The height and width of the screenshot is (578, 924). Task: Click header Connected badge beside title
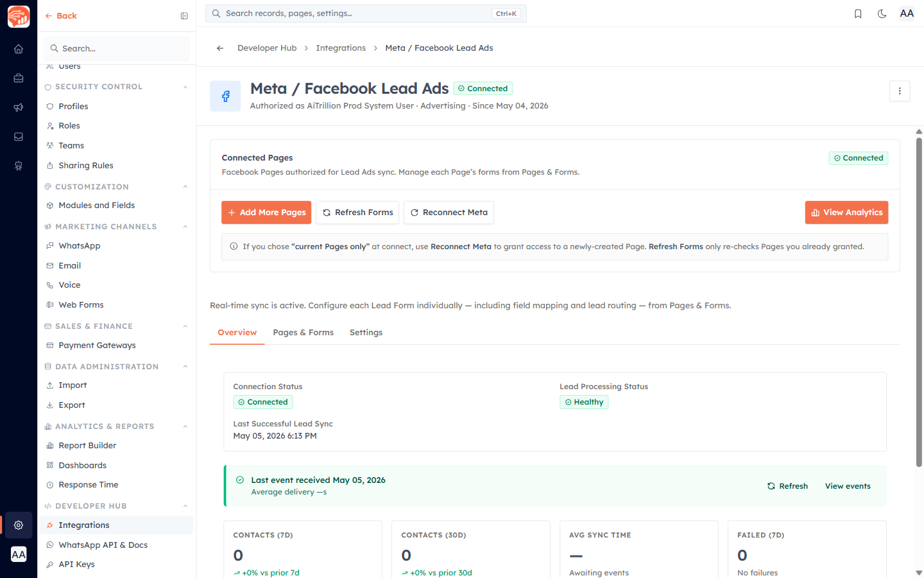click(483, 89)
